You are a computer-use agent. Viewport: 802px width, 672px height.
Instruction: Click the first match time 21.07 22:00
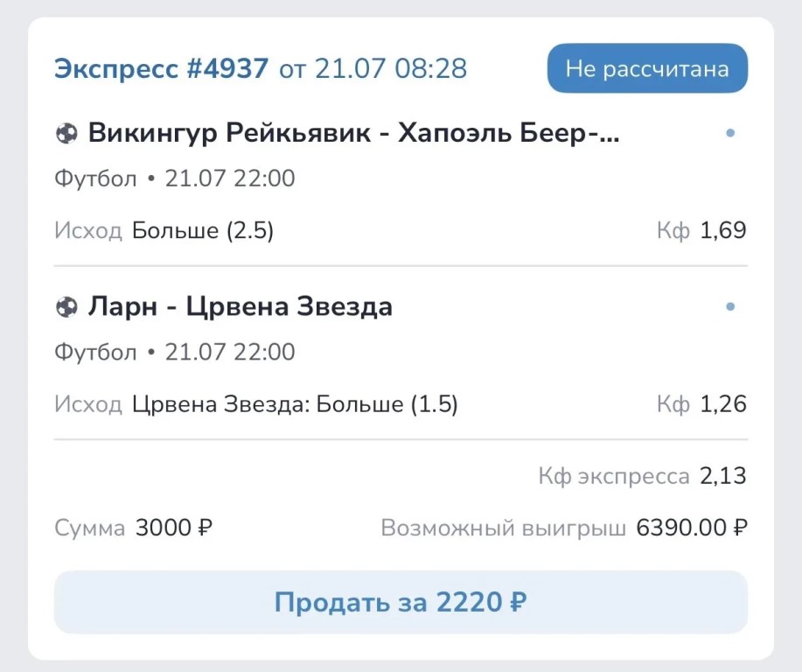[230, 178]
